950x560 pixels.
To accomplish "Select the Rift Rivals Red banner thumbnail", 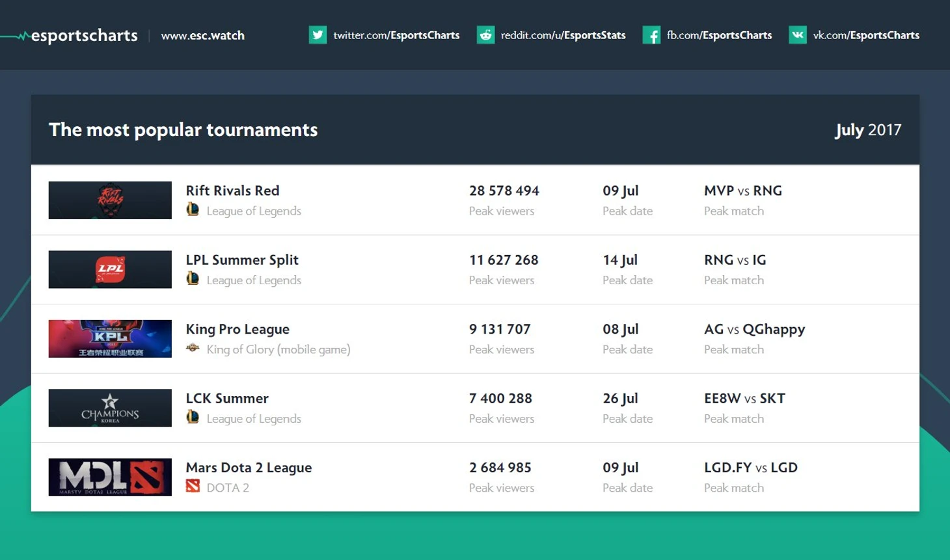I will (110, 200).
